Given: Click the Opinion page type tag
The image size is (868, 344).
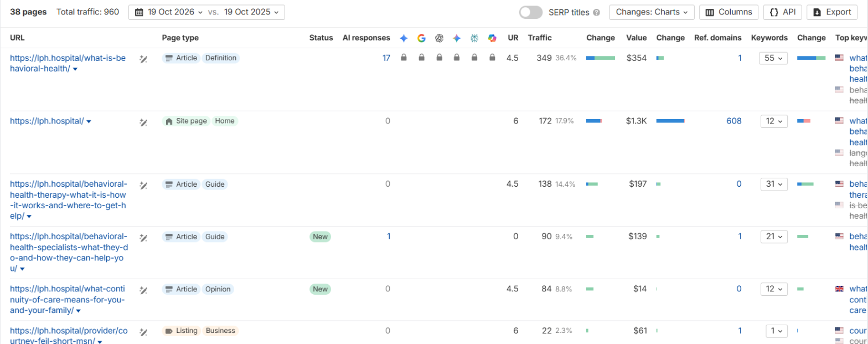Looking at the screenshot, I should point(218,289).
